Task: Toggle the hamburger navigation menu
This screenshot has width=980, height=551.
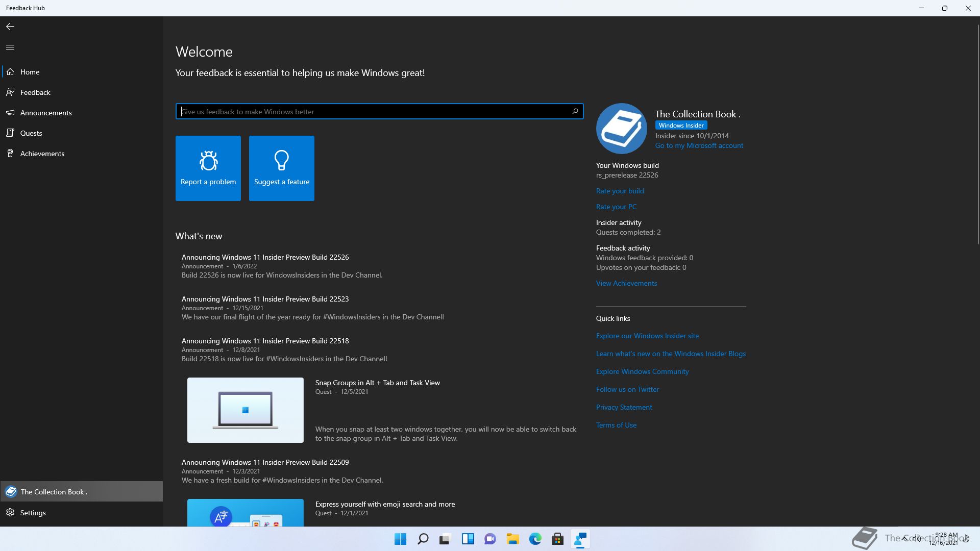Action: 10,47
